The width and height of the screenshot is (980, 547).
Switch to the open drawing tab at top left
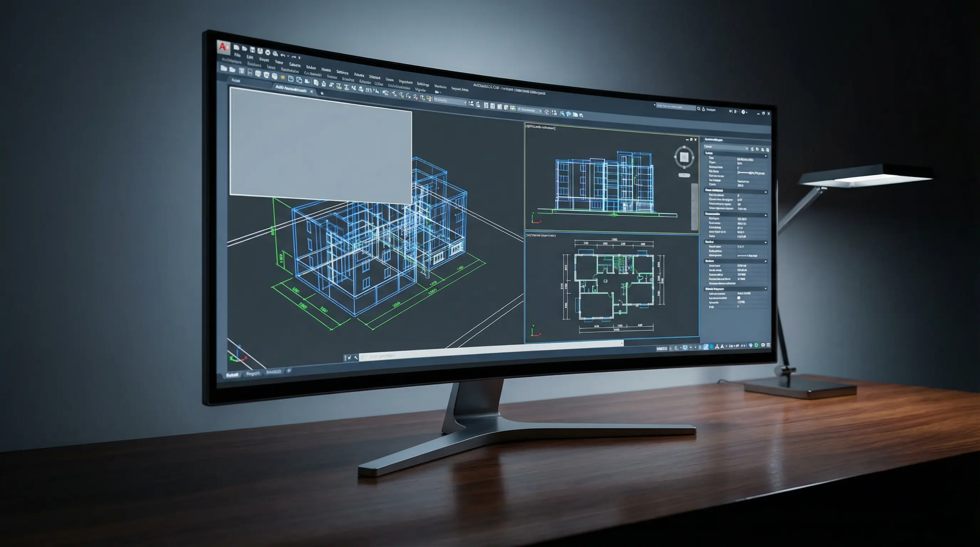[x=291, y=90]
